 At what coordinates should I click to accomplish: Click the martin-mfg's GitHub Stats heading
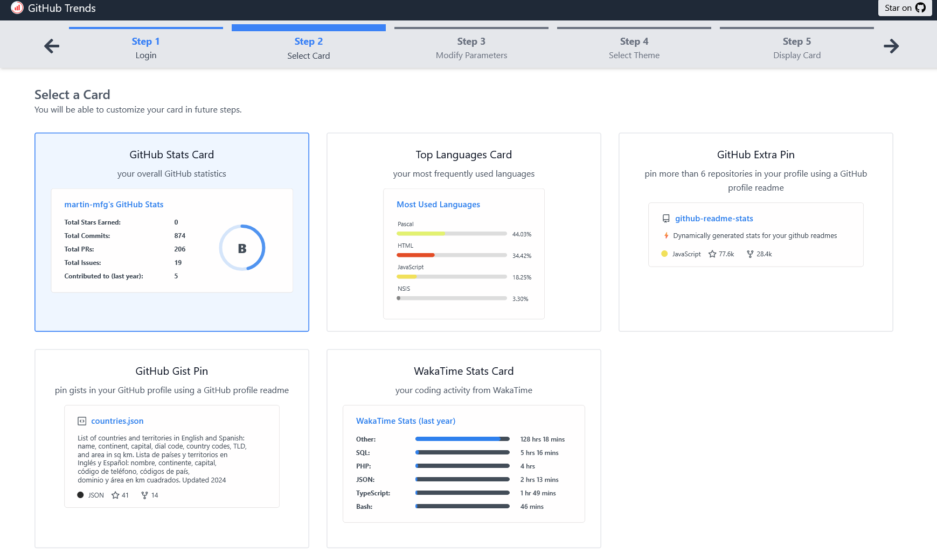[114, 205]
